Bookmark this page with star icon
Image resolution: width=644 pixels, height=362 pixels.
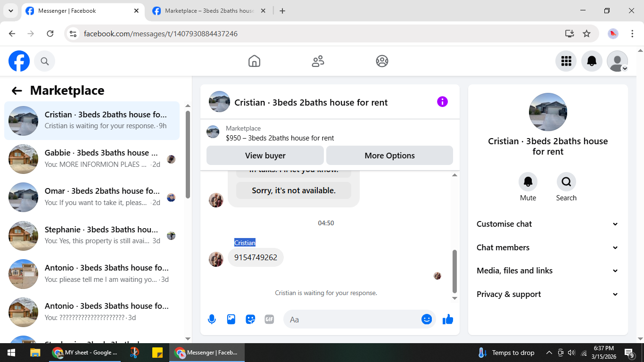coord(586,33)
